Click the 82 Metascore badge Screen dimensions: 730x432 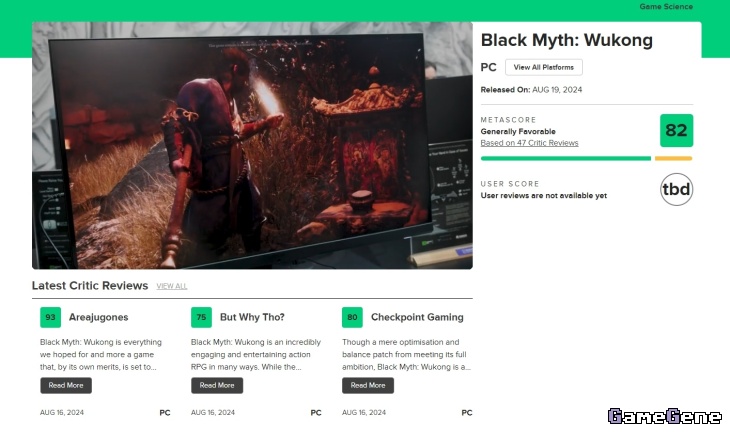[676, 130]
